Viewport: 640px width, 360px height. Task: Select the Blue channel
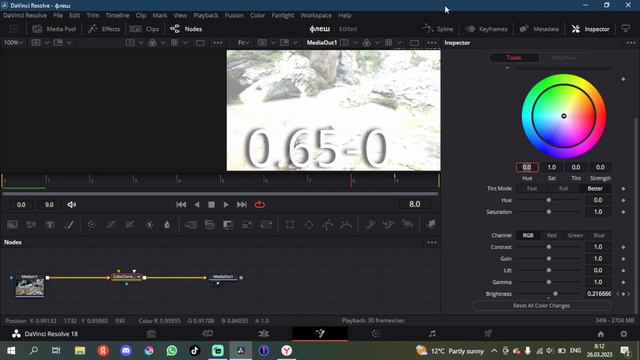pyautogui.click(x=599, y=236)
